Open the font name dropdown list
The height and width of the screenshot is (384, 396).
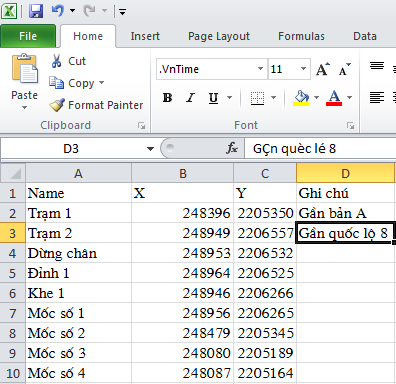[261, 69]
